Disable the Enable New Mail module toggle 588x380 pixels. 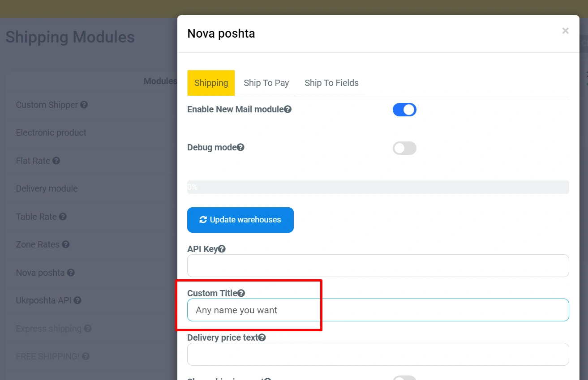click(404, 110)
